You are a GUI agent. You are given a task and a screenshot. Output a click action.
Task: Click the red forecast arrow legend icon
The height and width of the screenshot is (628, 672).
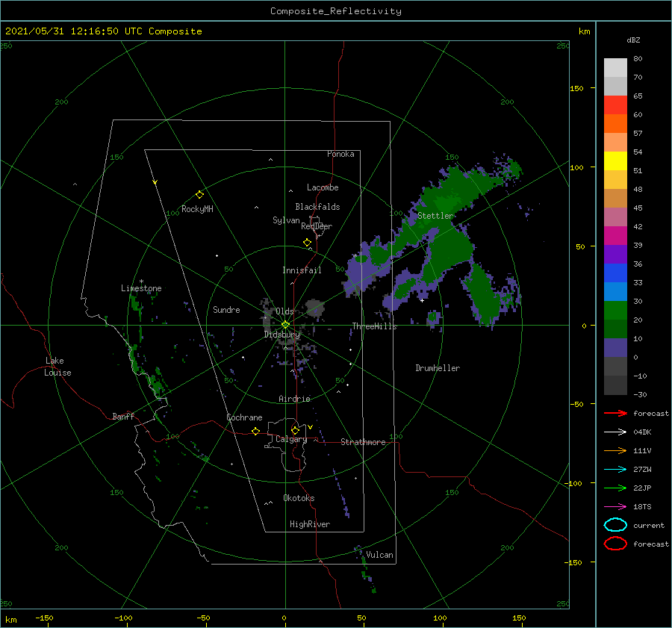click(615, 413)
